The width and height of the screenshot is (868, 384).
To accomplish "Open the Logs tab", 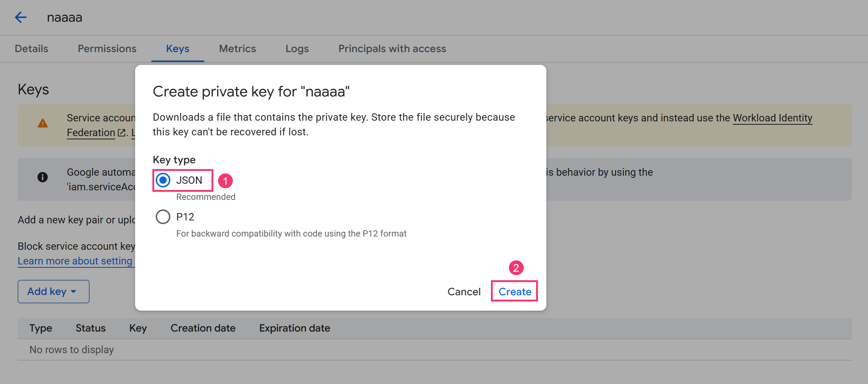I will point(297,48).
